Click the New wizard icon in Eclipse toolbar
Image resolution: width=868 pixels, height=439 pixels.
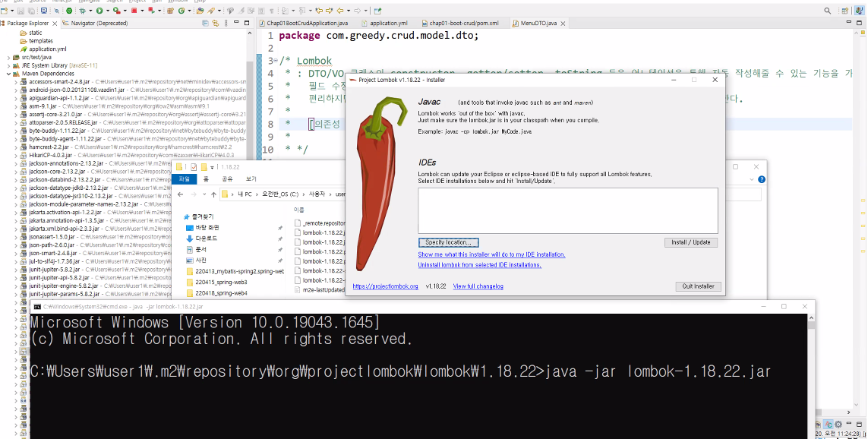[x=5, y=11]
